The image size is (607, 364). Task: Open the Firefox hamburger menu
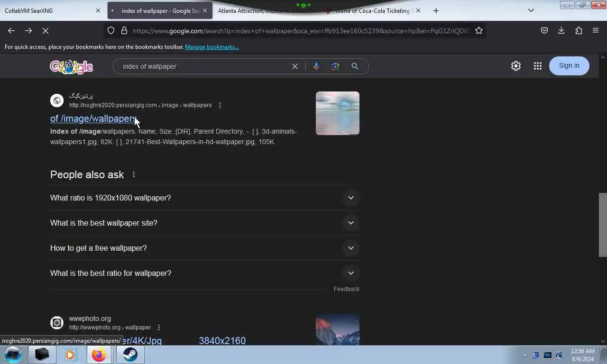pyautogui.click(x=596, y=30)
